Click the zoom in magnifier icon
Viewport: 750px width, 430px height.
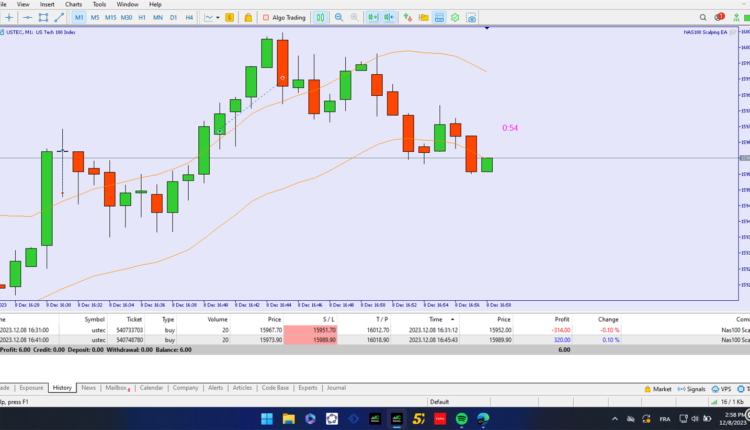coord(340,18)
